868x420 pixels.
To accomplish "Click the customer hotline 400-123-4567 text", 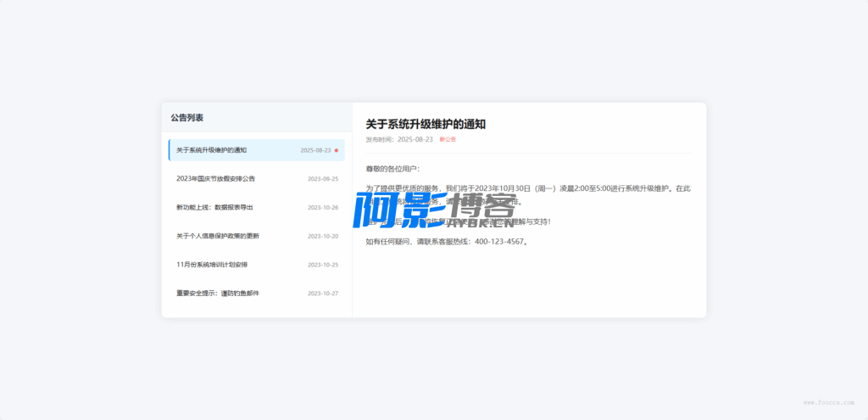I will pos(501,242).
